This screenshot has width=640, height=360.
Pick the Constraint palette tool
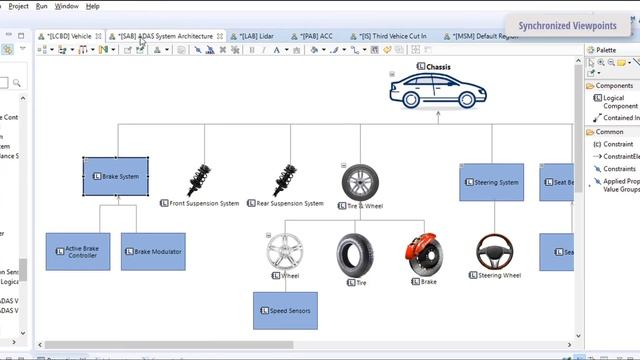(x=613, y=144)
